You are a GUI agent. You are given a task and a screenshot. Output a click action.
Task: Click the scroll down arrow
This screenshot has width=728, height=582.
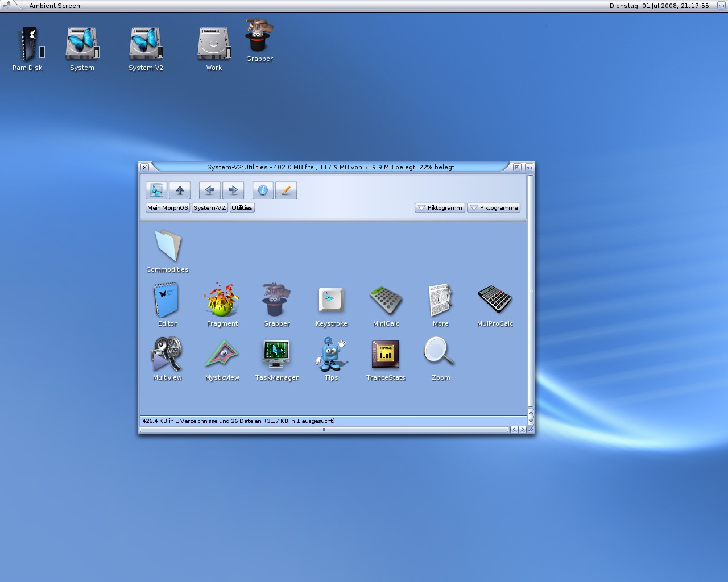point(531,421)
